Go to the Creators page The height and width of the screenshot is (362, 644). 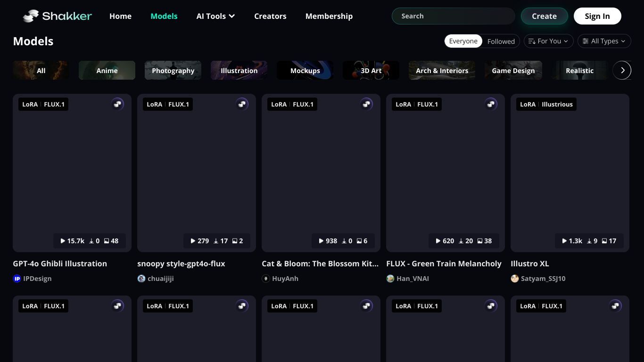[270, 16]
